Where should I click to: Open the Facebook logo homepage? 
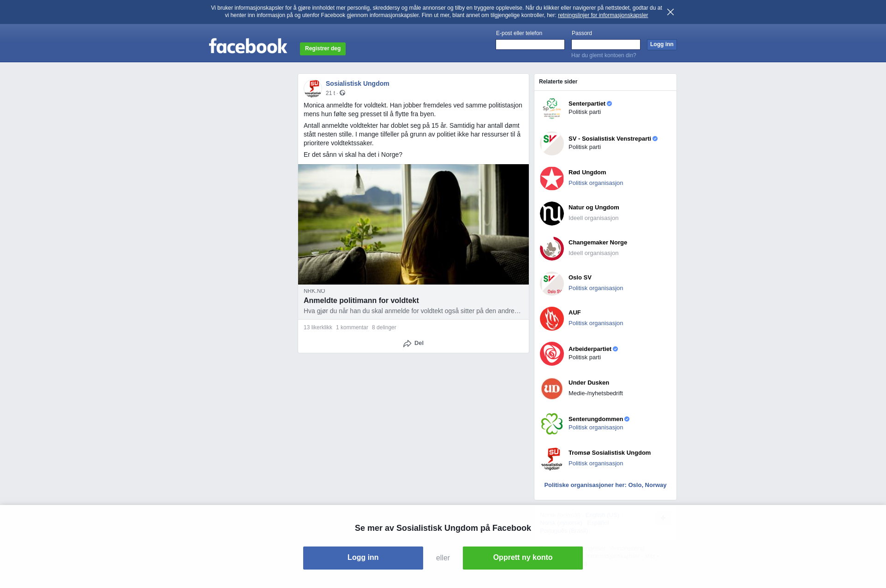(248, 46)
